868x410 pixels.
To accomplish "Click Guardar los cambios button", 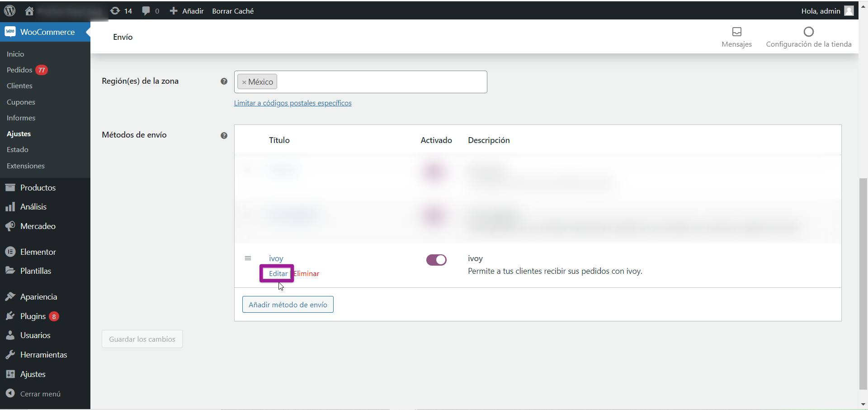I will point(142,339).
